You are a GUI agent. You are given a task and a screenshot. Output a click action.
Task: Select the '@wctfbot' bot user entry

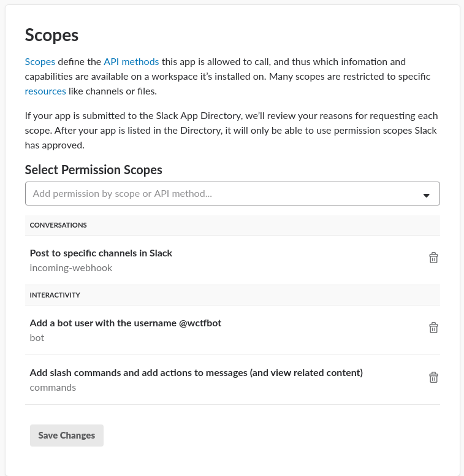click(126, 323)
